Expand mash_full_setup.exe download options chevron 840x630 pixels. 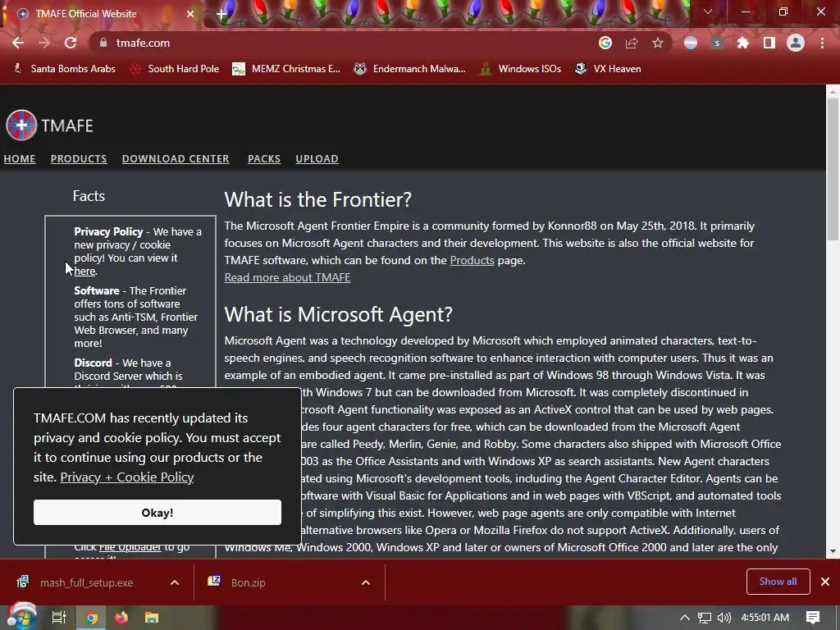click(175, 582)
